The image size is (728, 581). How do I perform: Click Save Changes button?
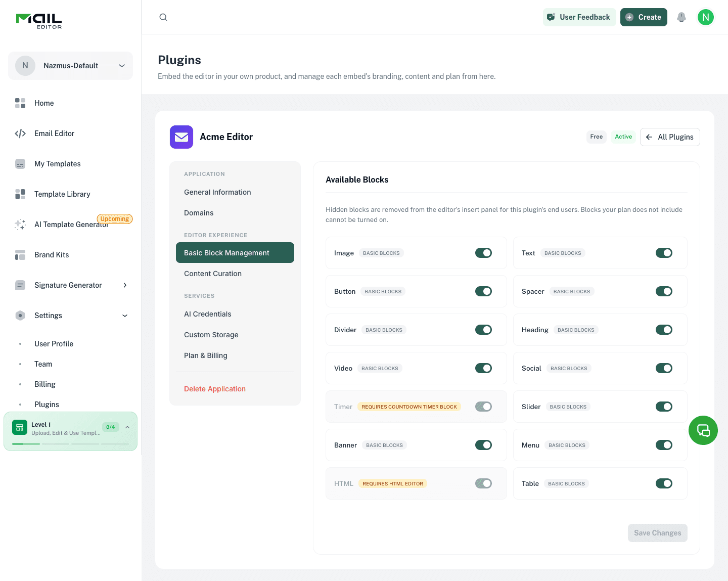(x=658, y=533)
